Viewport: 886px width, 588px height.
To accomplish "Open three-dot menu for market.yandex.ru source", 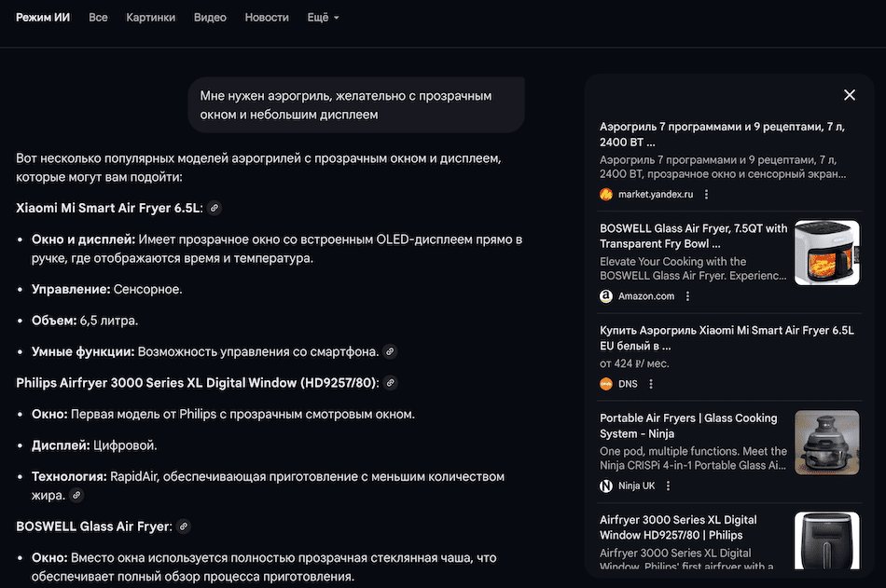I will click(x=707, y=195).
